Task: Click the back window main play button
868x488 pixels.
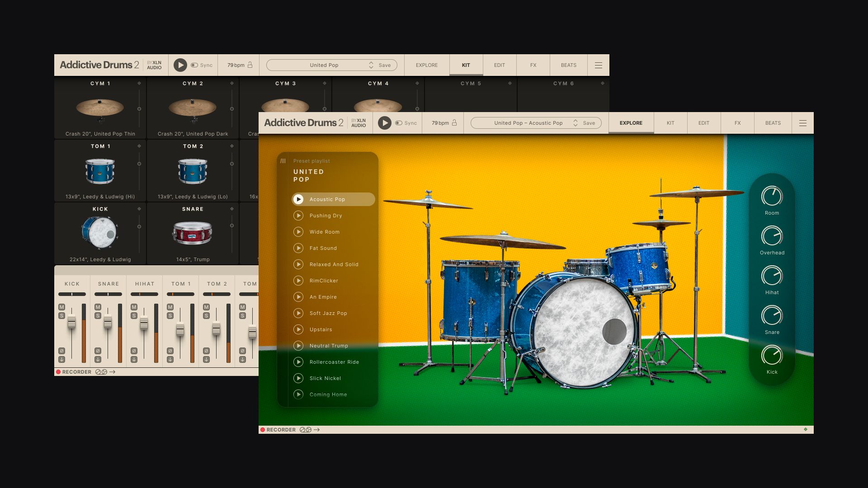Action: click(180, 65)
